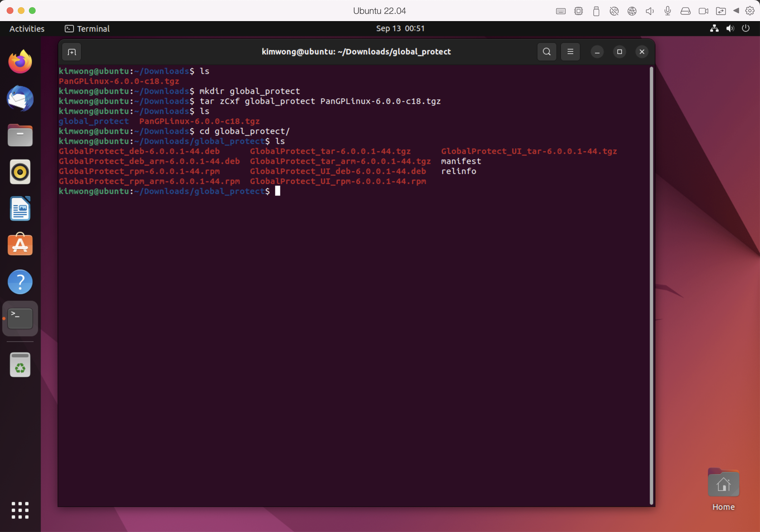Click GlobalProtect_tar-6.0.0.1-44.tgz filename

(330, 151)
